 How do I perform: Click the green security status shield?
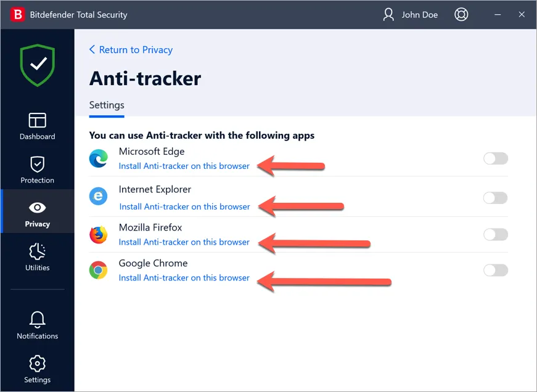click(37, 65)
